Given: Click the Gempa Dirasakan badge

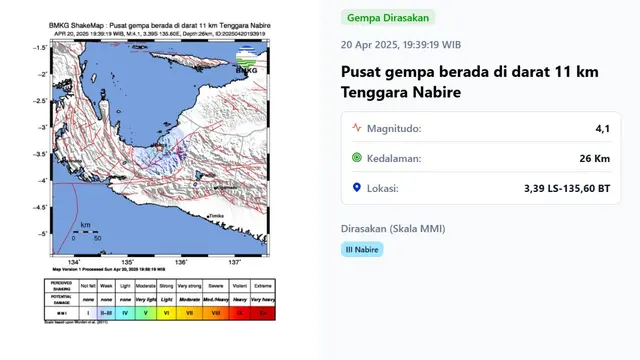Looking at the screenshot, I should click(x=388, y=18).
